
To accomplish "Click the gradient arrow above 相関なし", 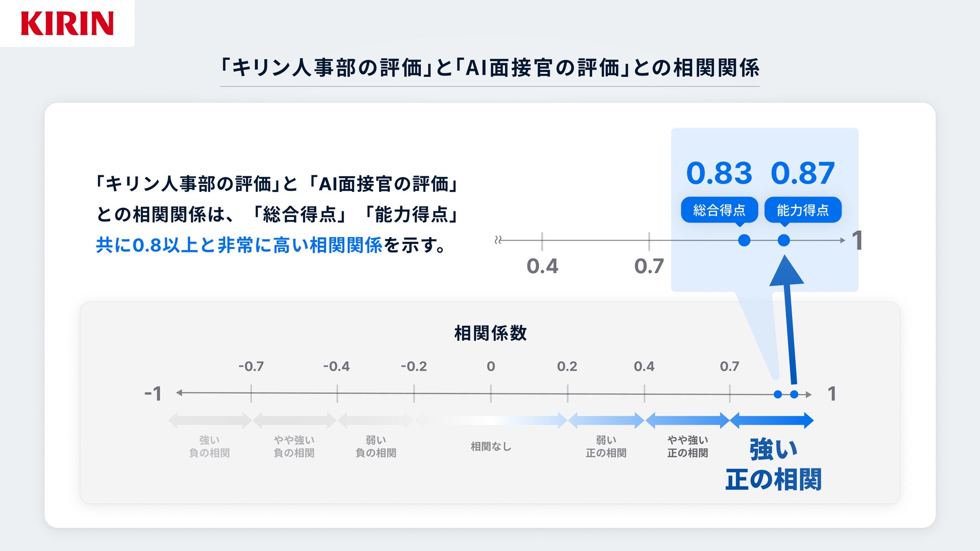I will (491, 420).
